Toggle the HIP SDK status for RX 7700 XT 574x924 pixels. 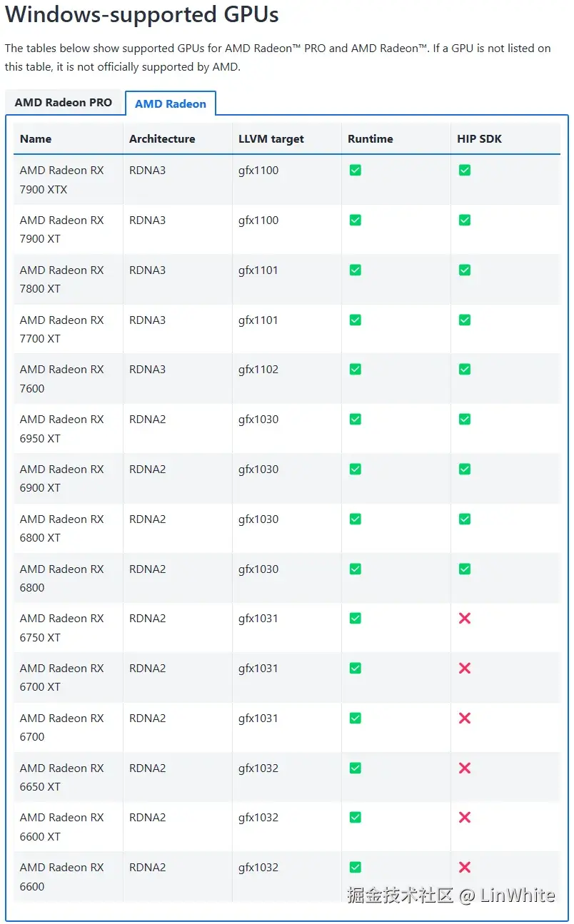click(x=464, y=320)
